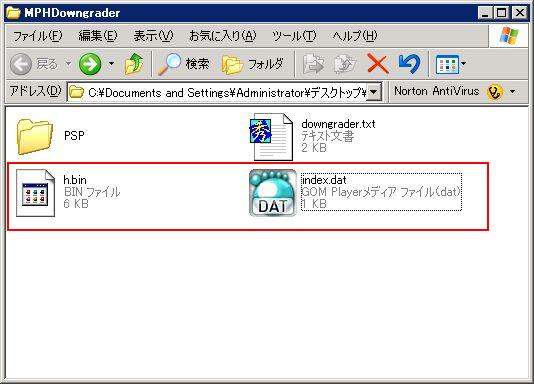Open the お気に入り(A) menu

[223, 36]
